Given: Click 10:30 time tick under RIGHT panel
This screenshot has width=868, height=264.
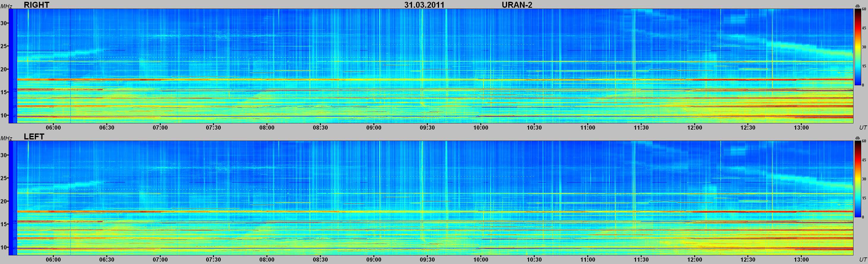Looking at the screenshot, I should coord(534,128).
